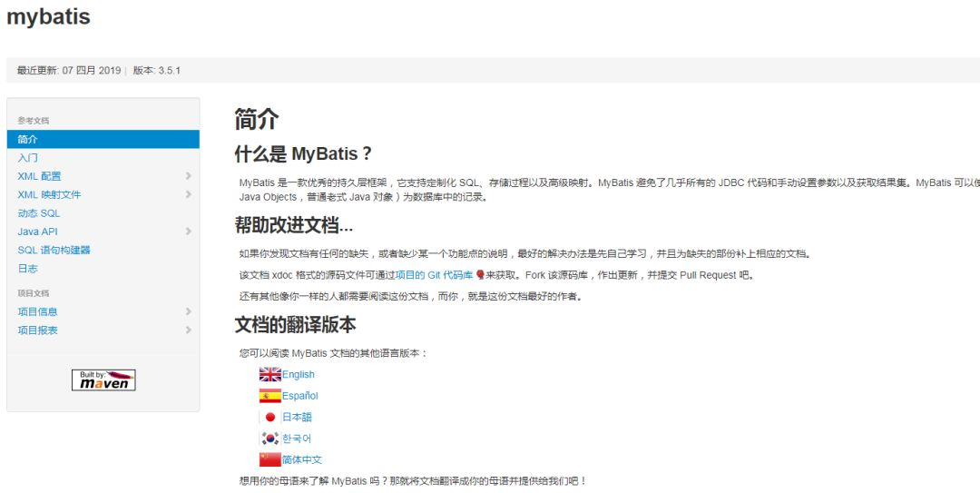Click the large 简介 content heading
This screenshot has width=980, height=493.
click(256, 119)
